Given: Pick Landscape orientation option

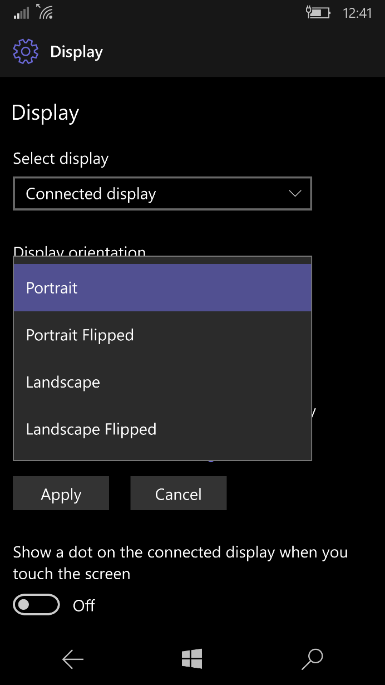Looking at the screenshot, I should pyautogui.click(x=162, y=382).
